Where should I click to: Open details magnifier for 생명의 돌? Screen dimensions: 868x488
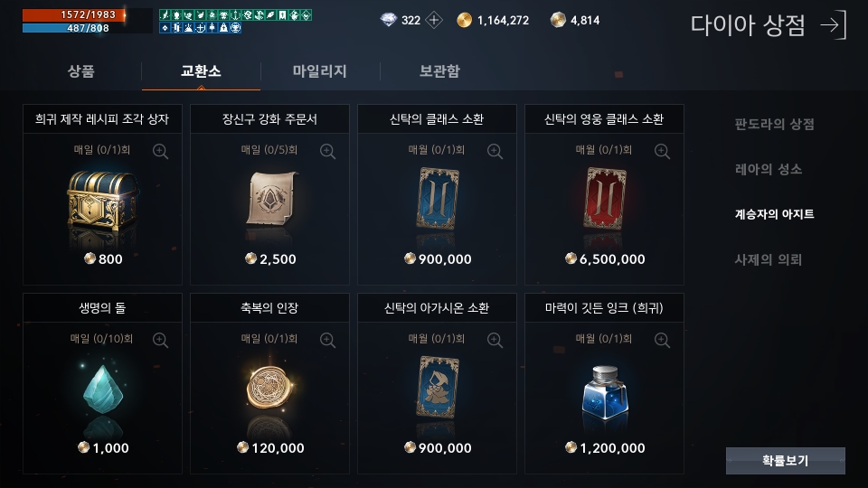(x=161, y=340)
